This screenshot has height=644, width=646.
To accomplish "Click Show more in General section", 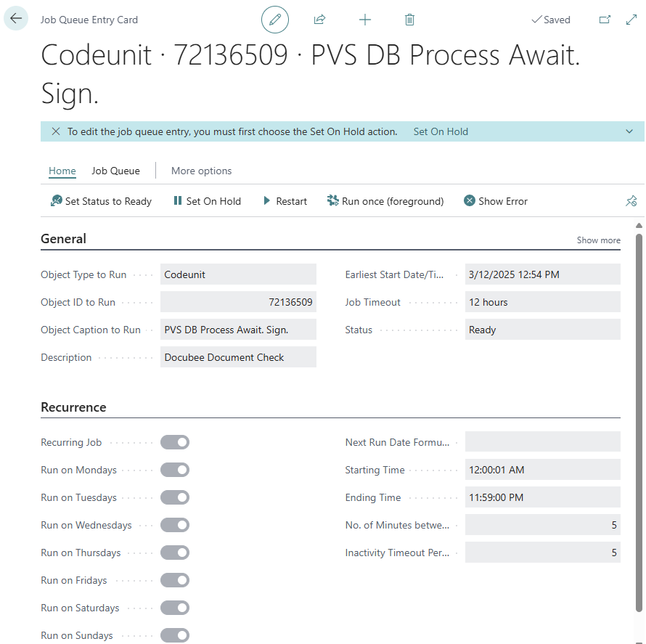I will [x=598, y=240].
